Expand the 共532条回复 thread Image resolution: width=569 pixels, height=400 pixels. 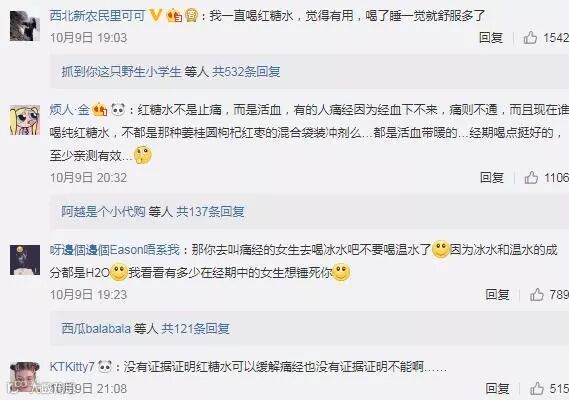pos(246,72)
